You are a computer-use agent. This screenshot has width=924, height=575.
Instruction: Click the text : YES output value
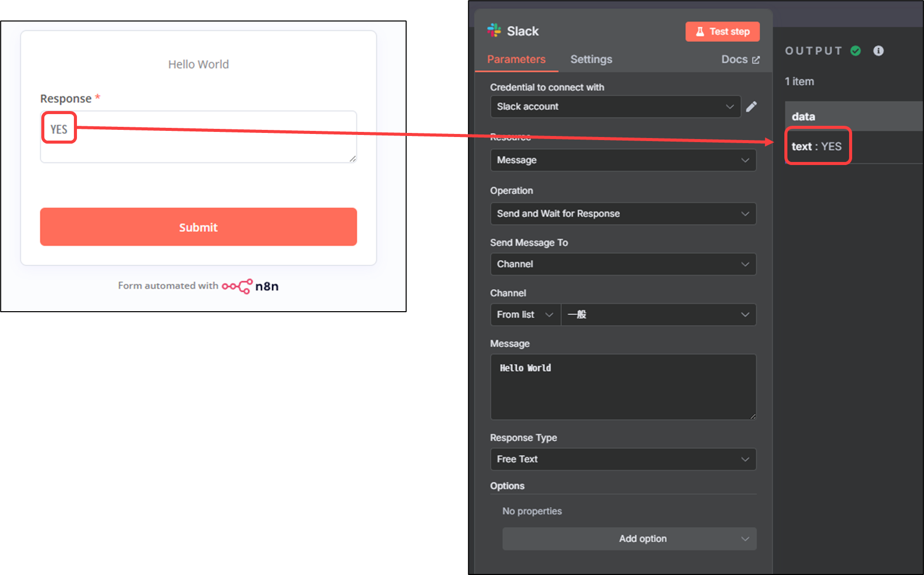click(816, 147)
